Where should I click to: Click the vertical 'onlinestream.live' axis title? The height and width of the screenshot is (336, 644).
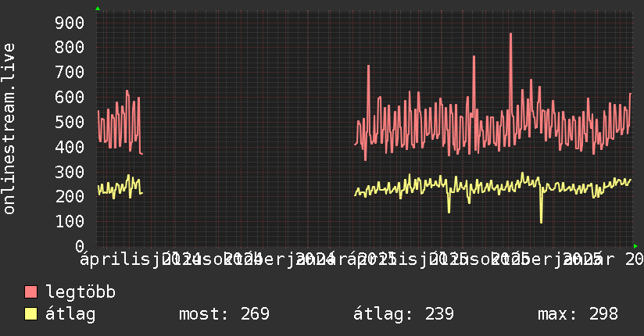point(9,129)
